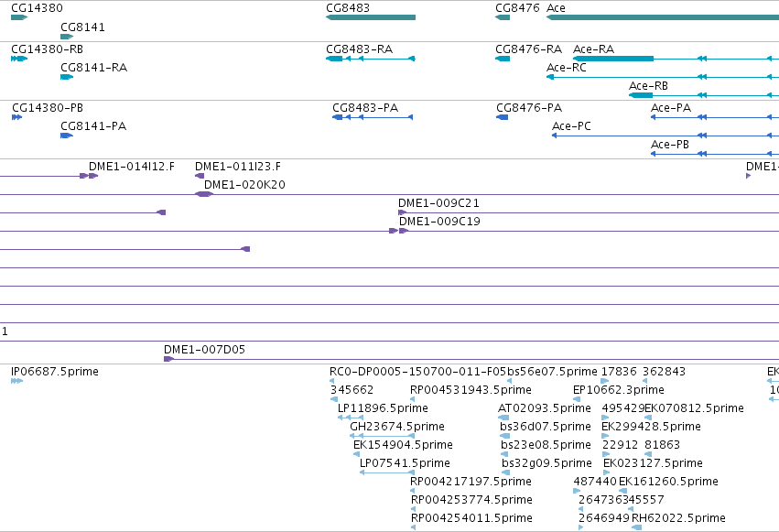Select the CG14380-PB protein feature
Image resolution: width=779 pixels, height=532 pixels.
click(16, 117)
